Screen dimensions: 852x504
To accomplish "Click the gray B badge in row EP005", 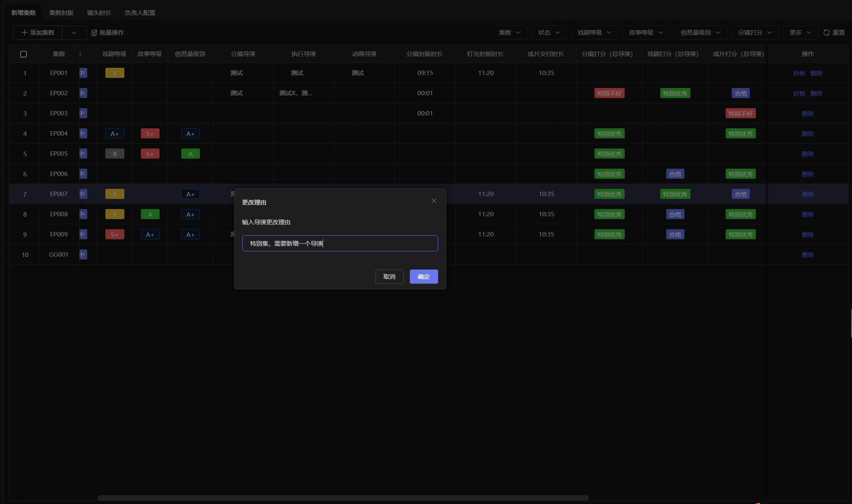I will [x=115, y=154].
